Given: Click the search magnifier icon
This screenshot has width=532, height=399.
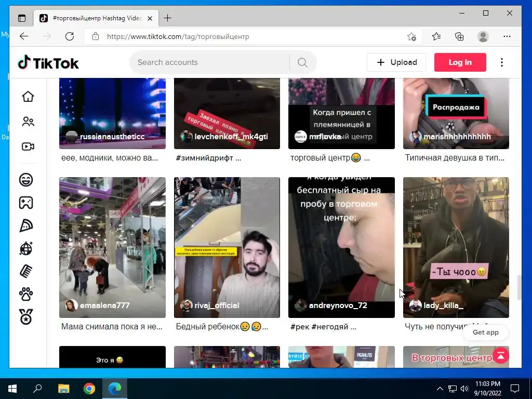Looking at the screenshot, I should pos(302,62).
